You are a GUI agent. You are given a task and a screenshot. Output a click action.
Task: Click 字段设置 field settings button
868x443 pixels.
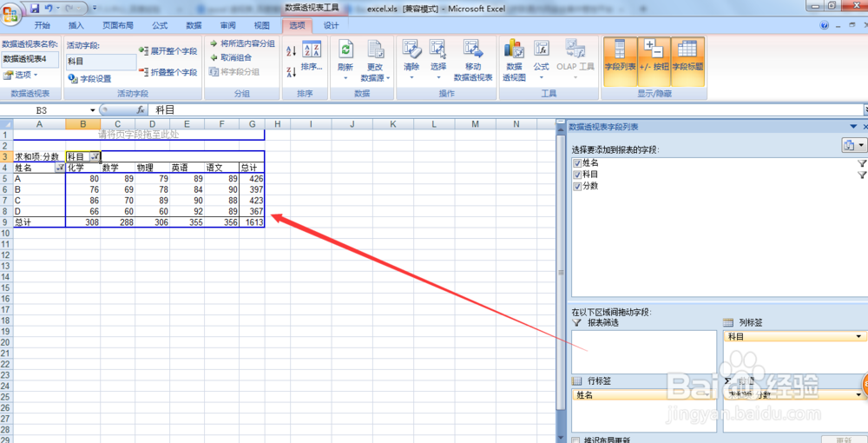coord(89,79)
